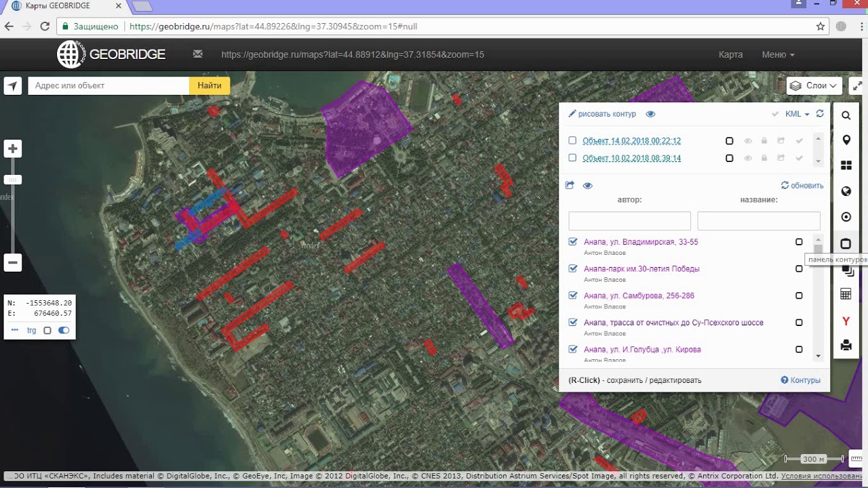
Task: Toggle eye visibility above author filter
Action: pos(587,185)
